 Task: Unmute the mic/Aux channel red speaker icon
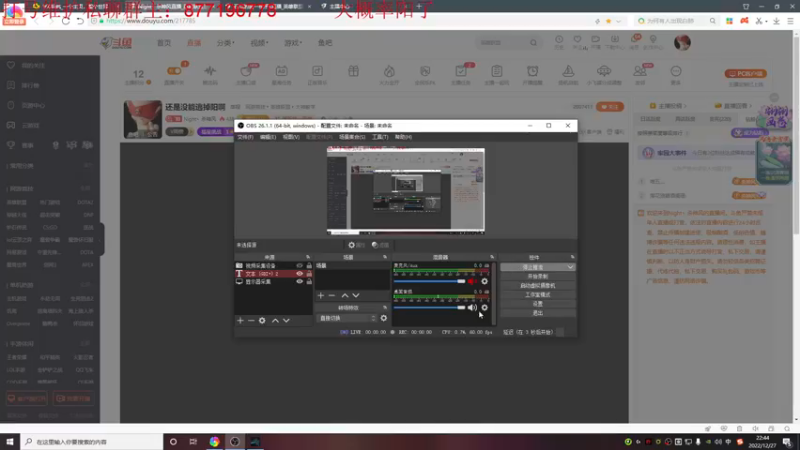click(472, 281)
